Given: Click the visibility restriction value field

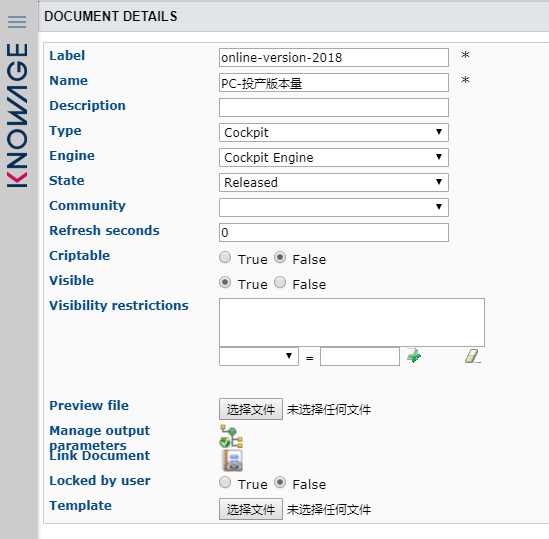Looking at the screenshot, I should tap(360, 357).
